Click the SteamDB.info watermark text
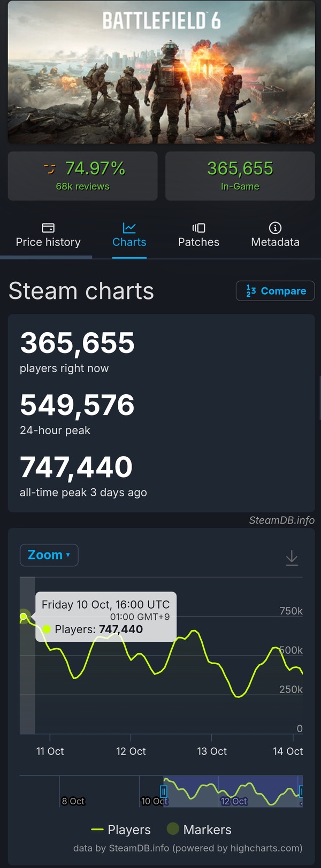 click(281, 520)
